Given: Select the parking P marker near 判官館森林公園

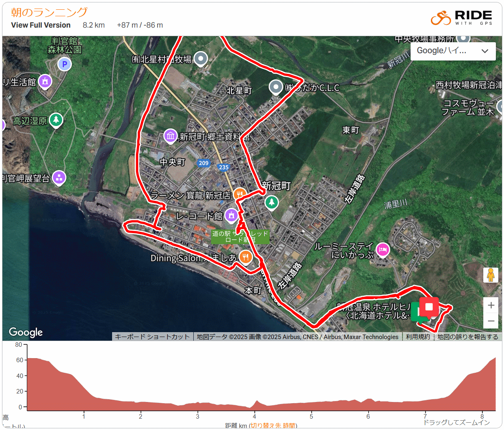Looking at the screenshot, I should pyautogui.click(x=65, y=64).
